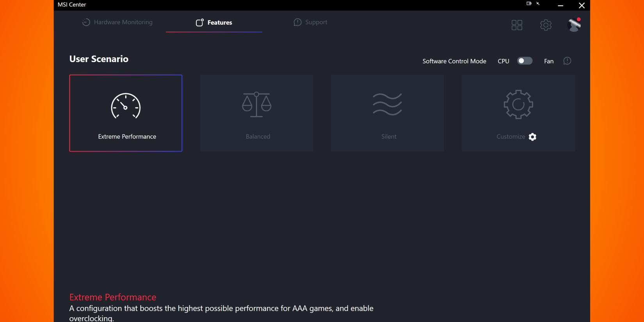Click the balance scales icon
The height and width of the screenshot is (322, 644).
pos(256,105)
